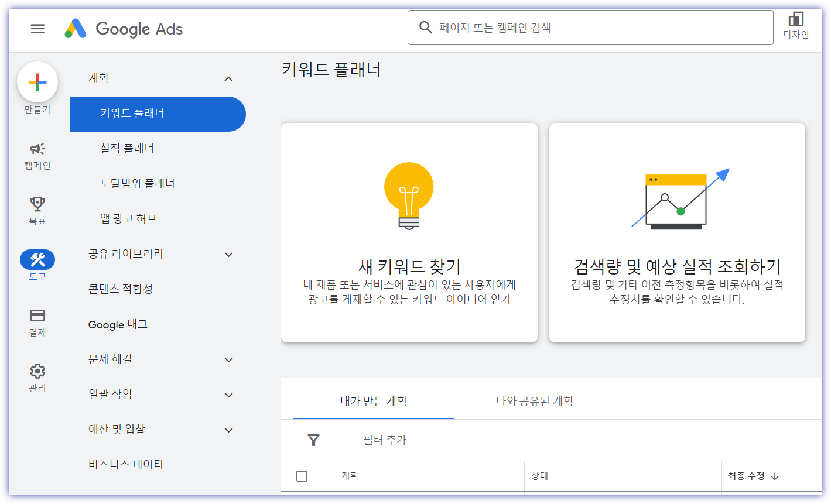831x504 pixels.
Task: Open 검색량 및 예상 실적 조회하기
Action: click(x=677, y=232)
